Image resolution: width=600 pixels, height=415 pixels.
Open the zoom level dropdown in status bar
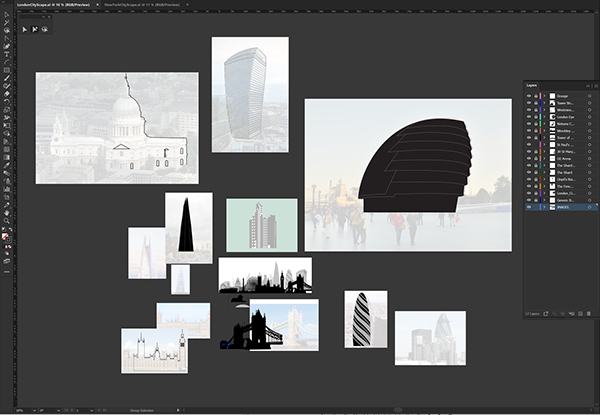(x=34, y=410)
